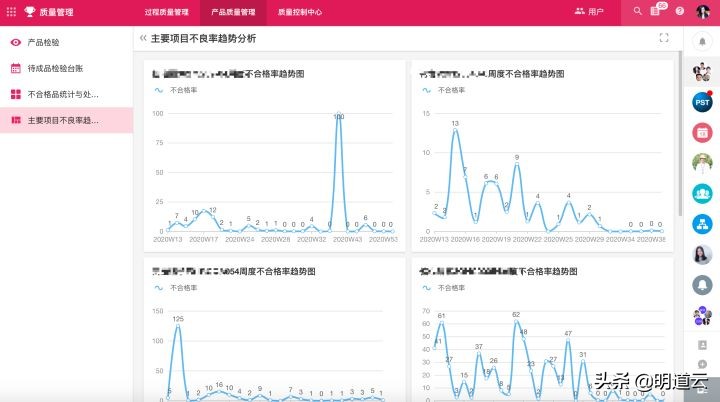Open notifications bell at top right
Screen dimensions: 720x402
(702, 42)
